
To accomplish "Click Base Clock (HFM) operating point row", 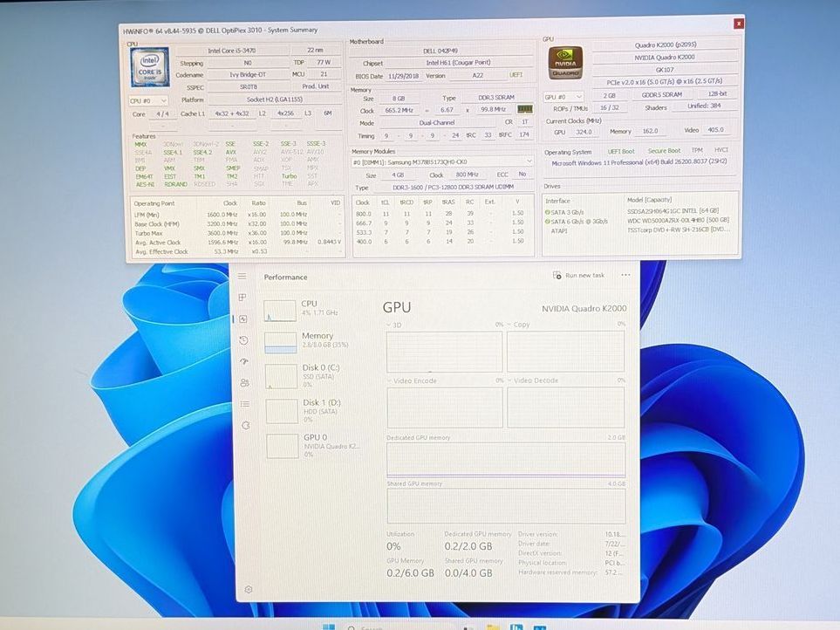I will tap(236, 224).
